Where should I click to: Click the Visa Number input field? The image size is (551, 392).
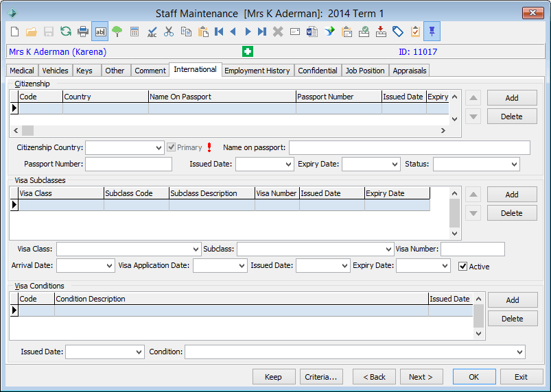[473, 249]
